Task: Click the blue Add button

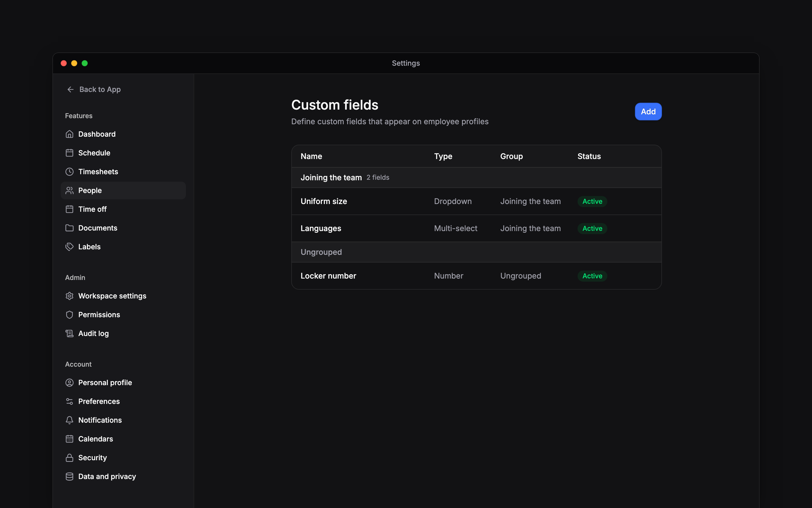Action: point(648,112)
